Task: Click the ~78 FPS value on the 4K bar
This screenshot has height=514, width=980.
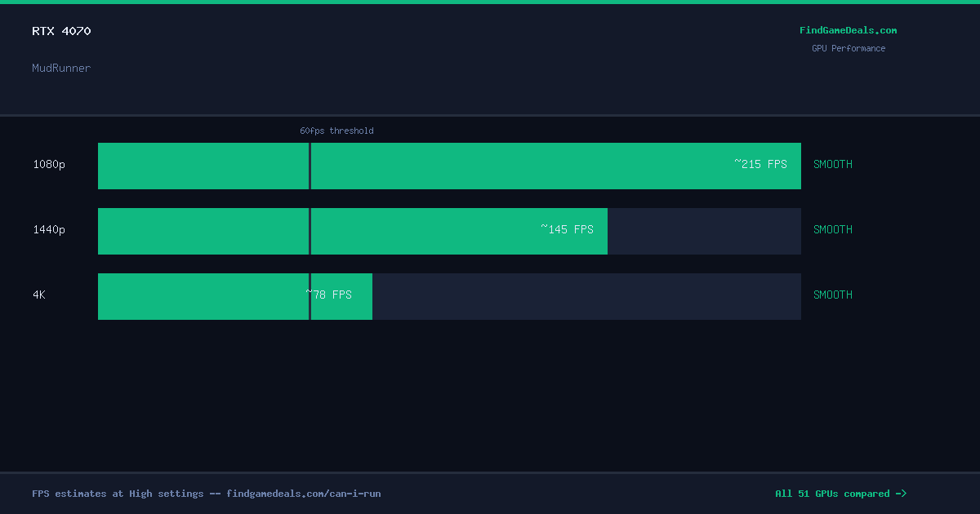Action: point(329,295)
